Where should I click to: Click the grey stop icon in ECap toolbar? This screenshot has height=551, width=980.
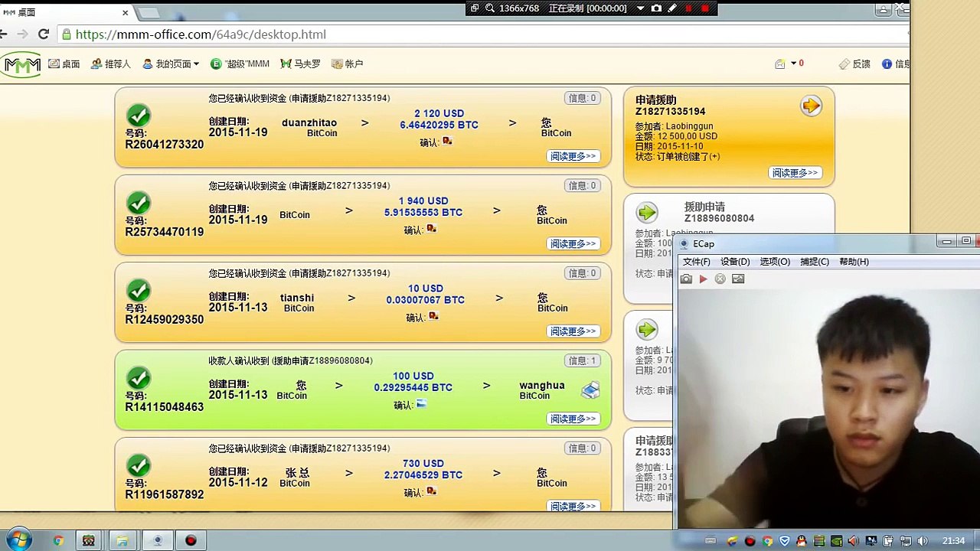click(720, 279)
